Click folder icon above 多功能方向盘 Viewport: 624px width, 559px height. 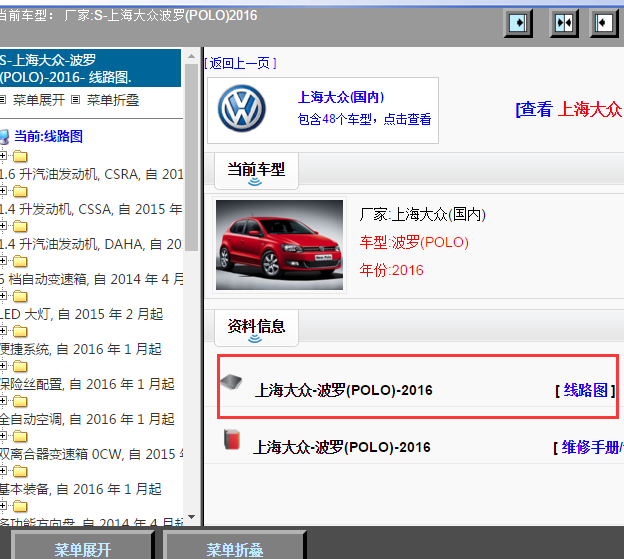click(20, 506)
